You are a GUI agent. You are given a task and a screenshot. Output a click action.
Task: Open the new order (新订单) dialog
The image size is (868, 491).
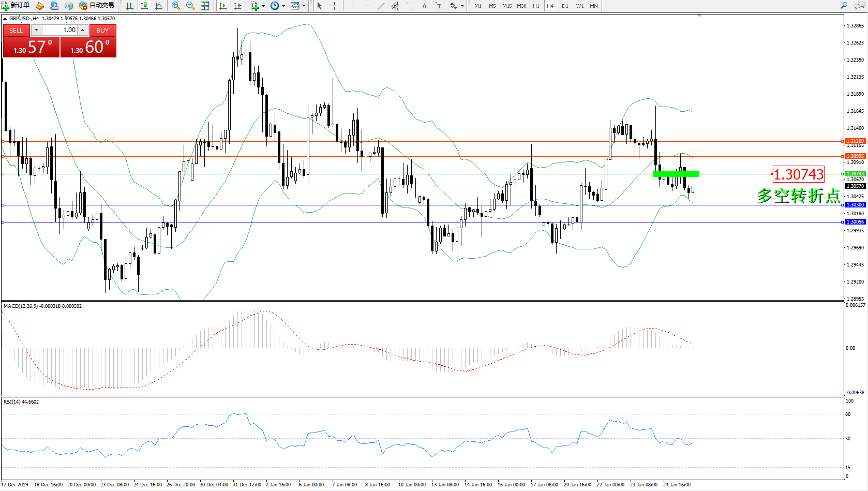(16, 6)
